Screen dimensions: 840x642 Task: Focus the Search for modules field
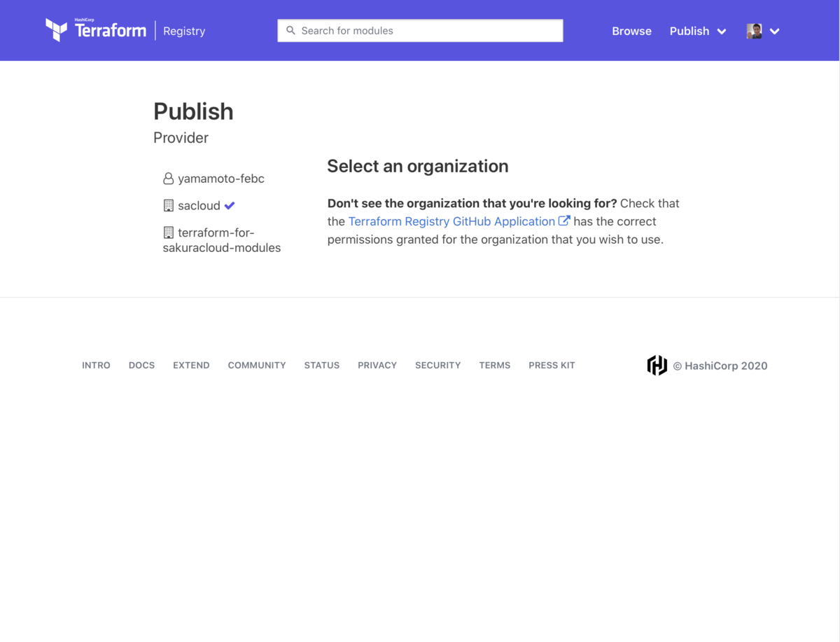point(427,31)
